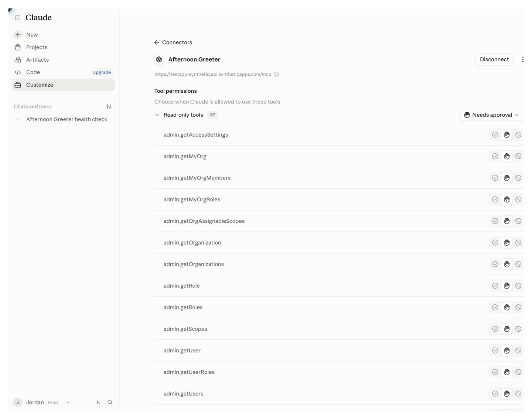Image resolution: width=532 pixels, height=420 pixels.
Task: Click the Afternoon Greeter connector logo icon
Action: pos(159,59)
